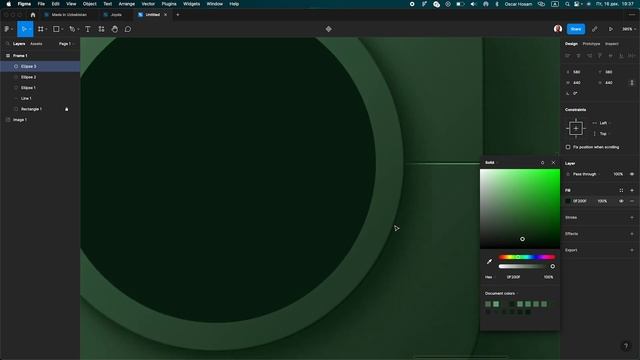640x360 pixels.
Task: Click the rotation angle field
Action: coord(576,93)
